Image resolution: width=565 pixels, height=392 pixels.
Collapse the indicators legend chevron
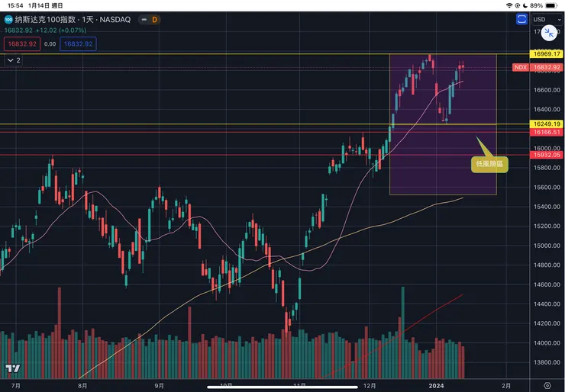pyautogui.click(x=13, y=59)
